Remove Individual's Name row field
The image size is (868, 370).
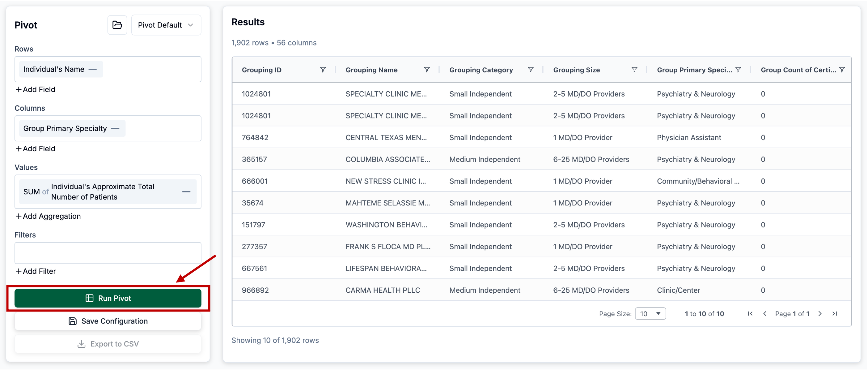[x=93, y=69]
